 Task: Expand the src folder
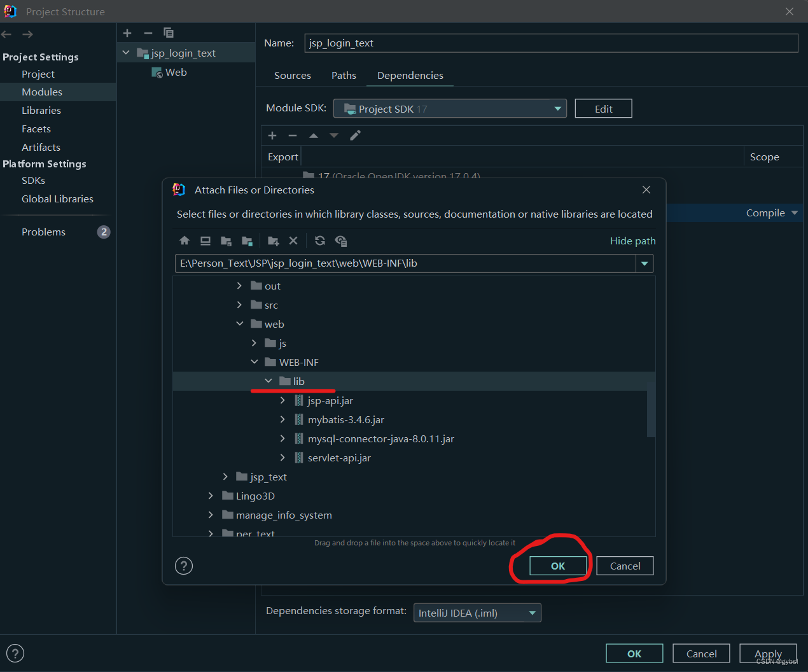point(239,305)
